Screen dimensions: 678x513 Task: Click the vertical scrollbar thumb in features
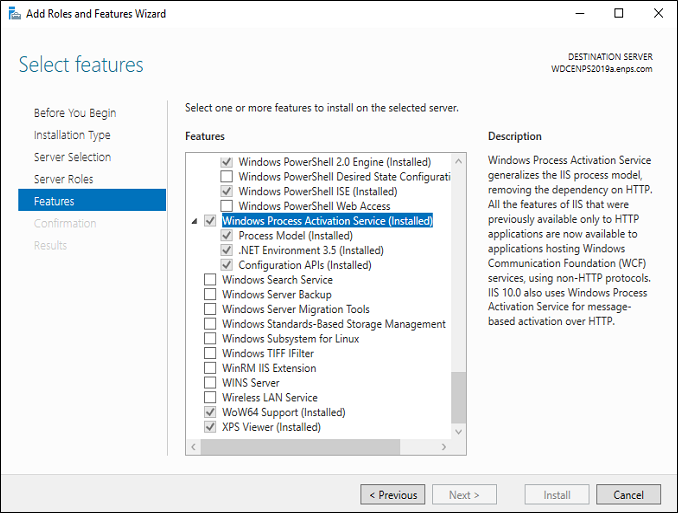pos(459,398)
